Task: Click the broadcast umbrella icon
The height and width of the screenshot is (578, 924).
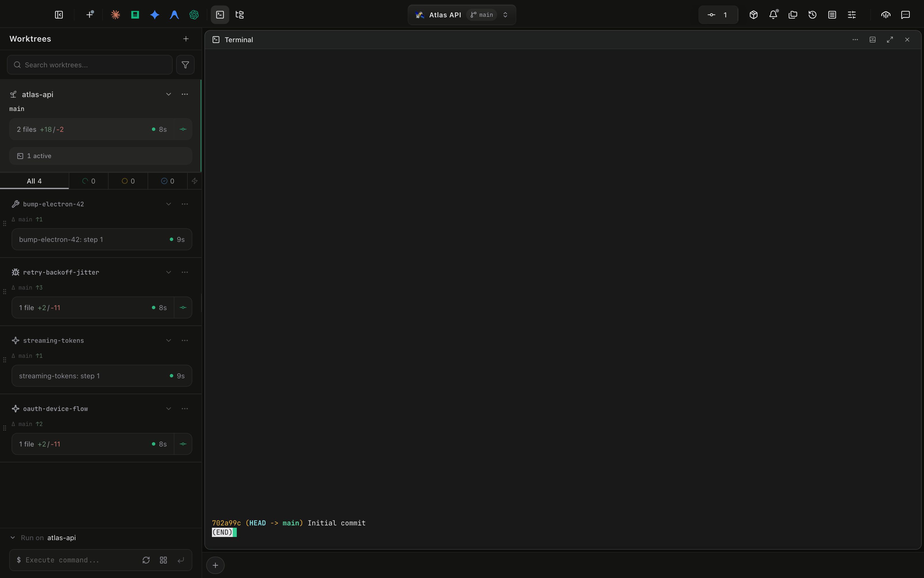Action: (886, 15)
